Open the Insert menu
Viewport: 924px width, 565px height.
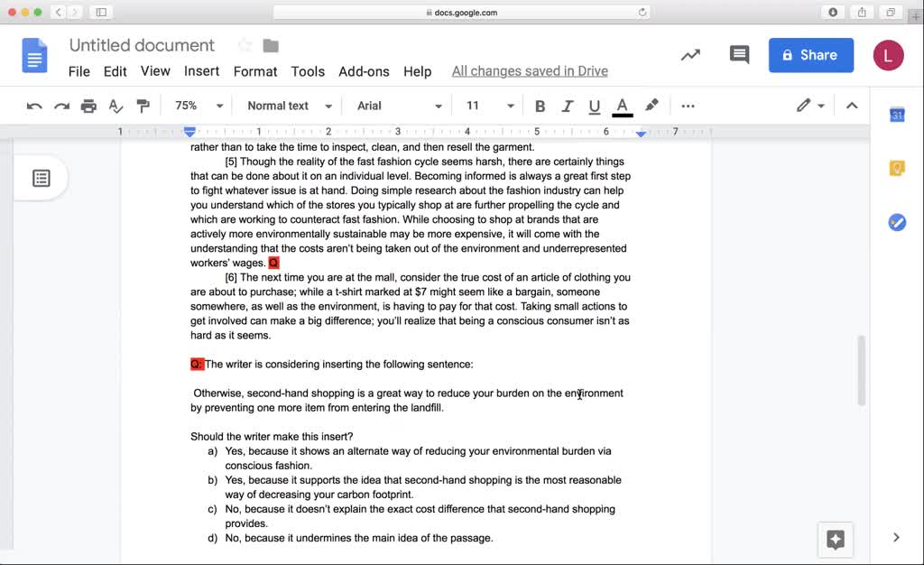coord(201,71)
